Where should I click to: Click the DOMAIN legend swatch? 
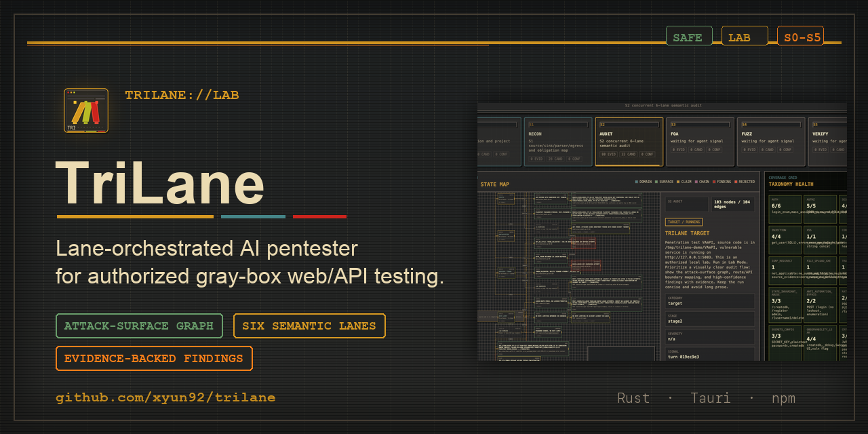tap(637, 182)
